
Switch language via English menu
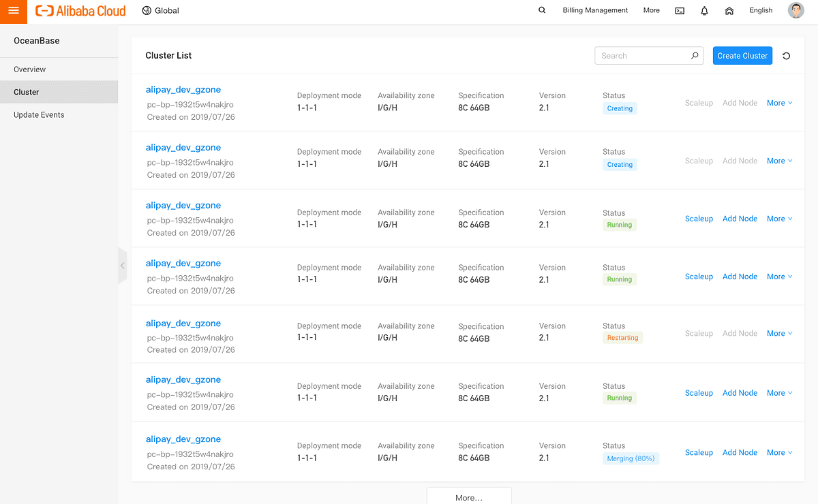click(761, 11)
